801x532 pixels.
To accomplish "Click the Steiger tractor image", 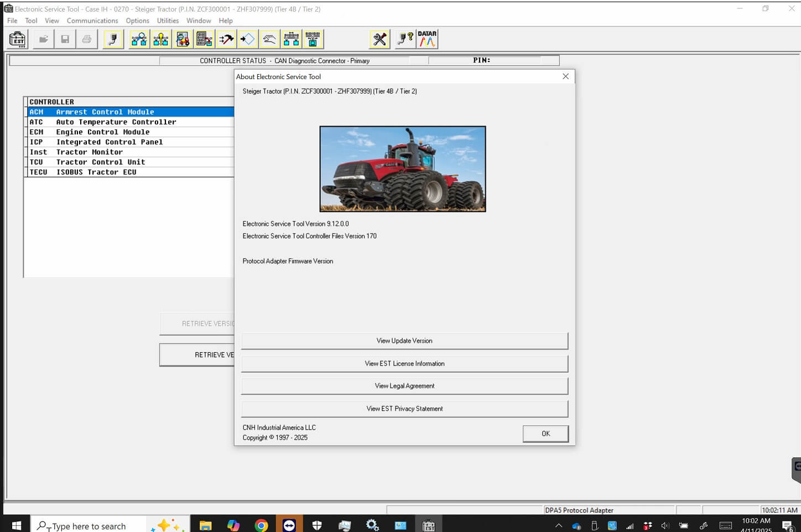I will click(403, 169).
